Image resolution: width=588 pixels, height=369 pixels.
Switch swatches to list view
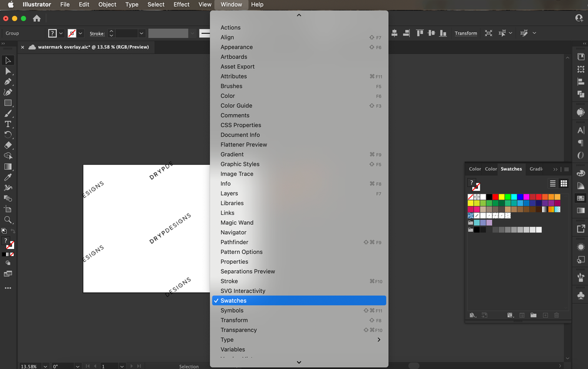pyautogui.click(x=553, y=184)
